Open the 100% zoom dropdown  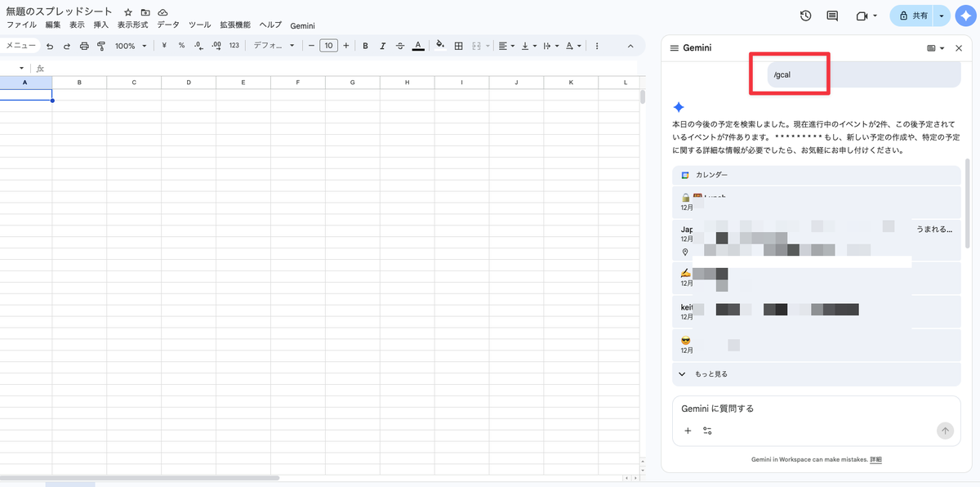tap(131, 46)
